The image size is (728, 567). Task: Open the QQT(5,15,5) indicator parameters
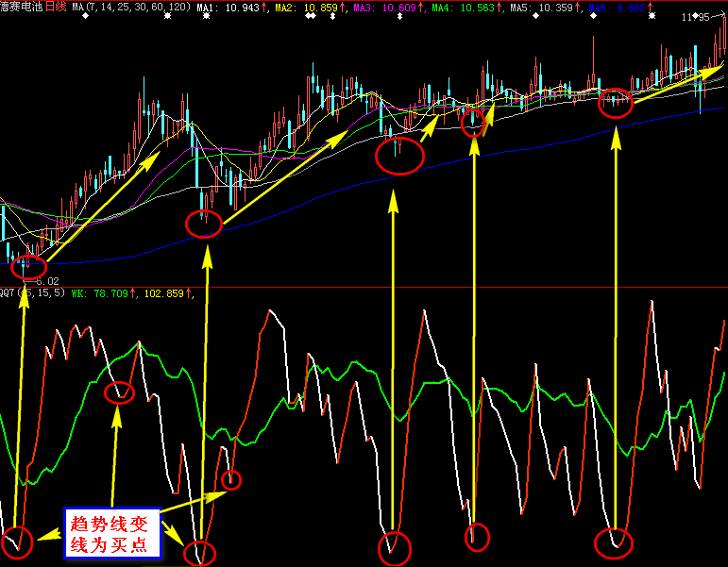click(32, 292)
